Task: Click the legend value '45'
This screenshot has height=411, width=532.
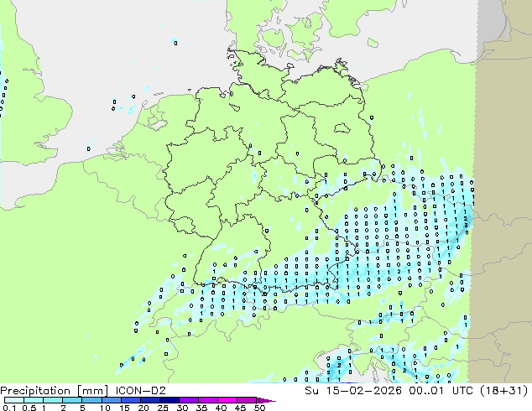Action: pyautogui.click(x=240, y=408)
